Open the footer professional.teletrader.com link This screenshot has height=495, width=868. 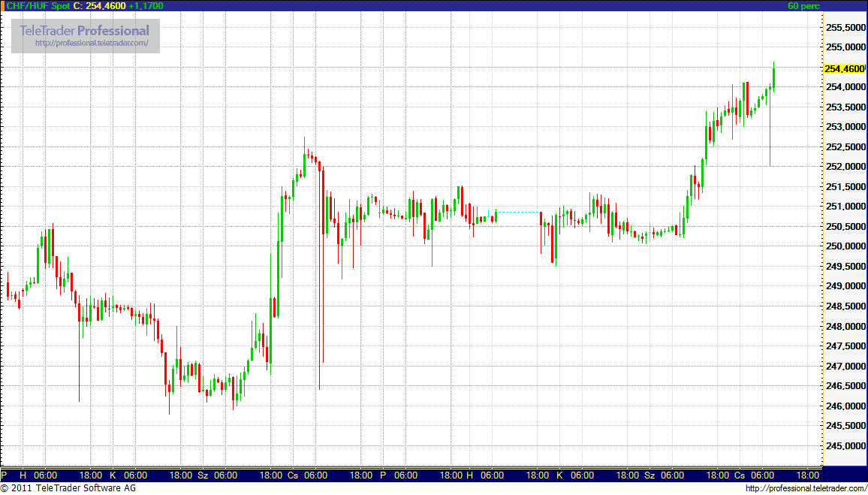(805, 488)
